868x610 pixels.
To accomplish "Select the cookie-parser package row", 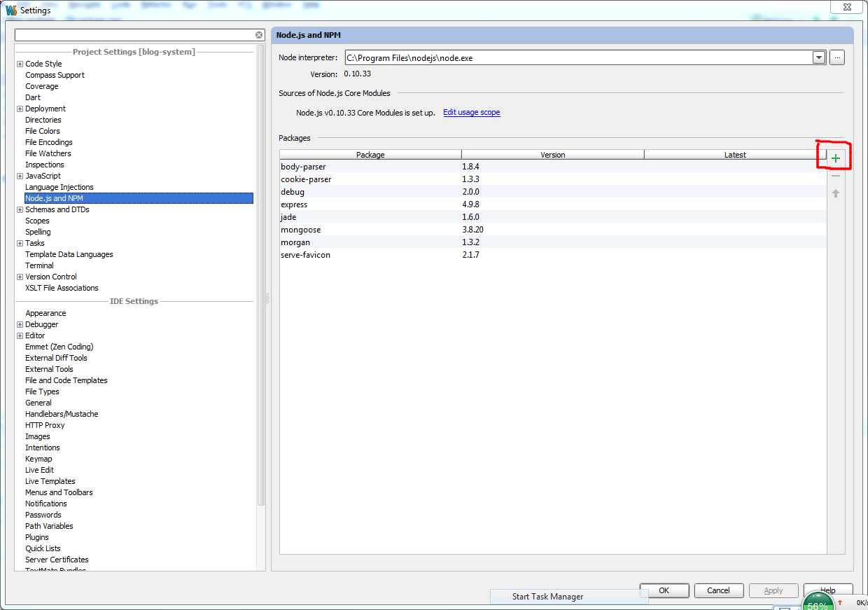I will (553, 179).
